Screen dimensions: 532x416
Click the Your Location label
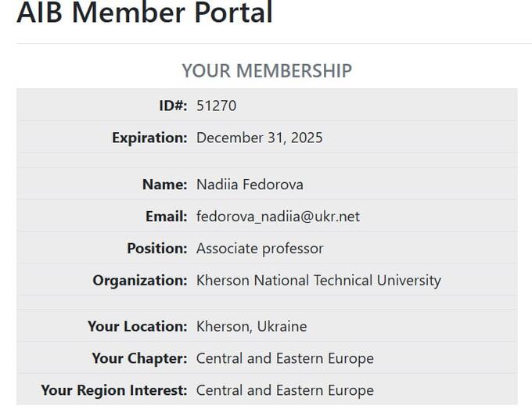(x=137, y=326)
